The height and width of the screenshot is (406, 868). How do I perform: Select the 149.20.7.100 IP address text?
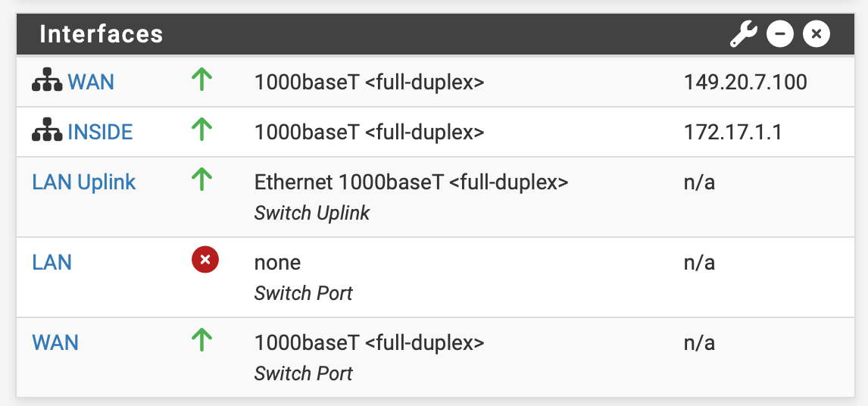[745, 82]
